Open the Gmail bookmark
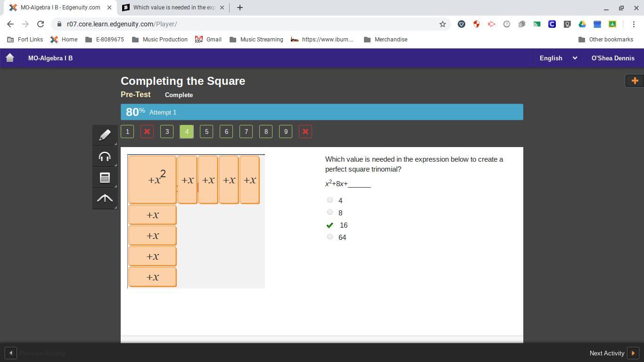Screen dimensions: 644x362 [x=208, y=40]
